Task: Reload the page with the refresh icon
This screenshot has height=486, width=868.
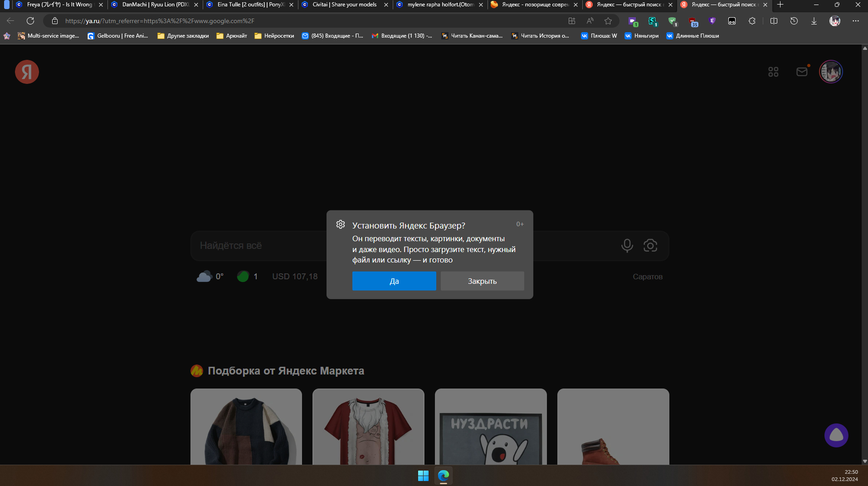Action: point(30,21)
